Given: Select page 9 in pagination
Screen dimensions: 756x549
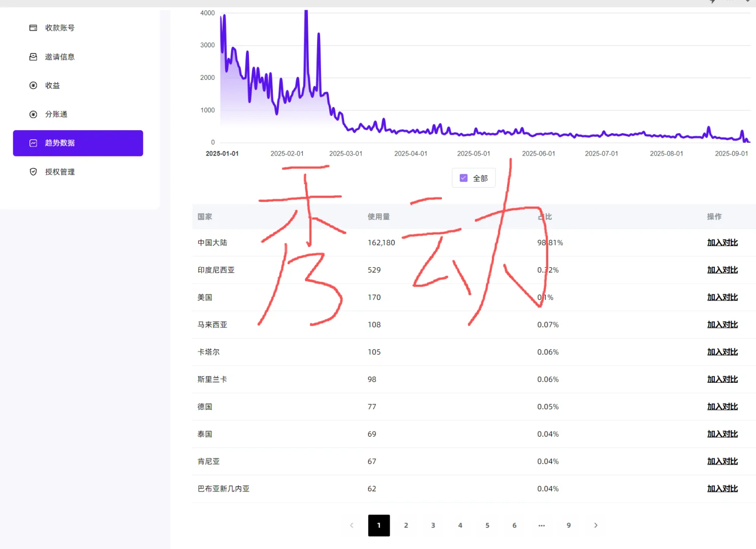Looking at the screenshot, I should [x=569, y=526].
